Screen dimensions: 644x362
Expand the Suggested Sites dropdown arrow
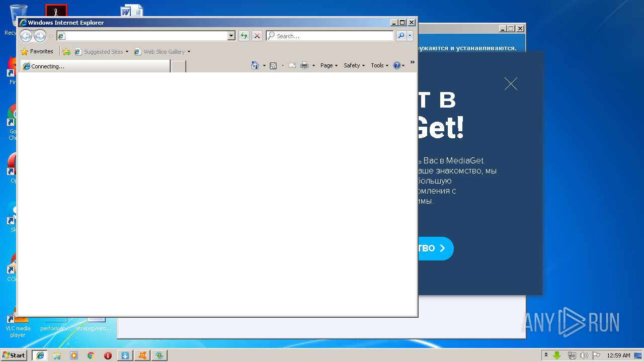127,51
